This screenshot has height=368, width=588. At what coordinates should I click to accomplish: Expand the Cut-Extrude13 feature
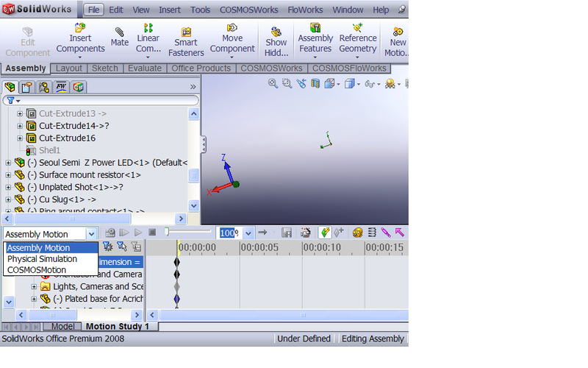coord(20,113)
